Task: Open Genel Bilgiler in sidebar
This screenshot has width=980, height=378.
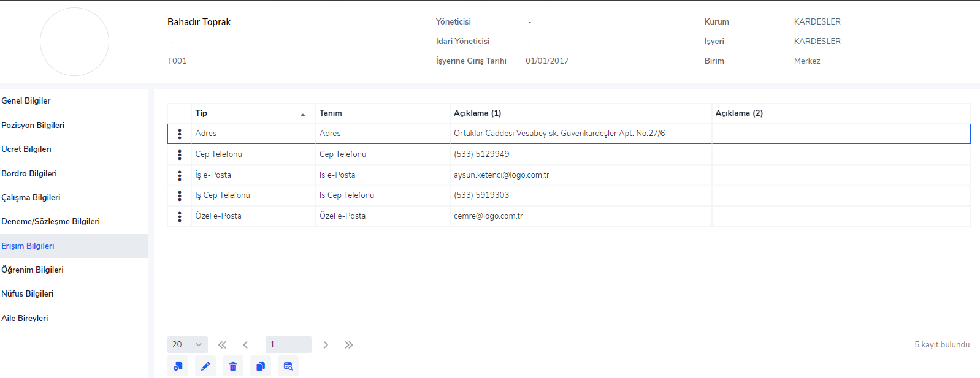Action: 26,101
